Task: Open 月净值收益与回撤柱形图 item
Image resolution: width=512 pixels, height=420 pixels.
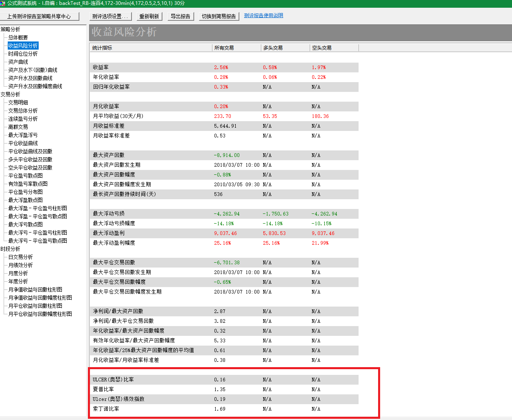Action: 35,289
